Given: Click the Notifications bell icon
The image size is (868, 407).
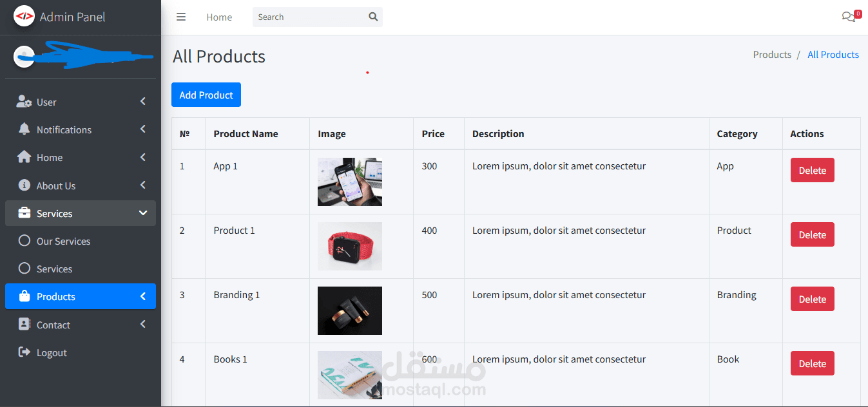Looking at the screenshot, I should 24,129.
